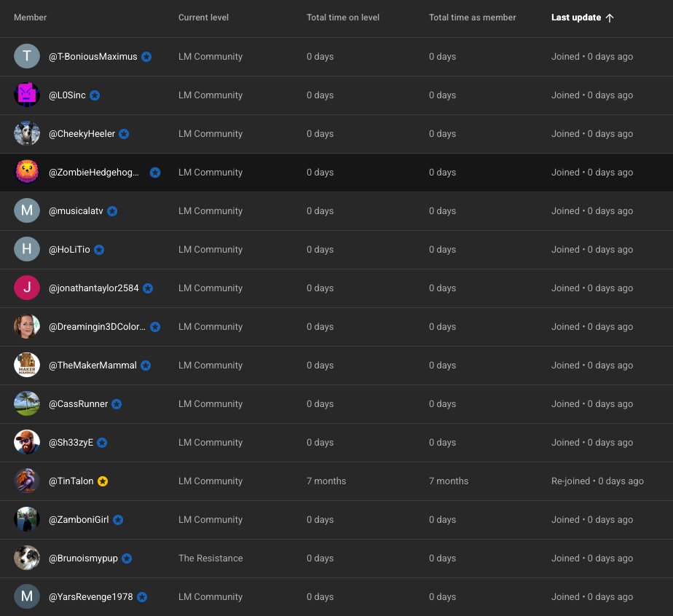The width and height of the screenshot is (673, 616).
Task: Click the badge beside @Dreamingin3DColor
Action: (155, 327)
